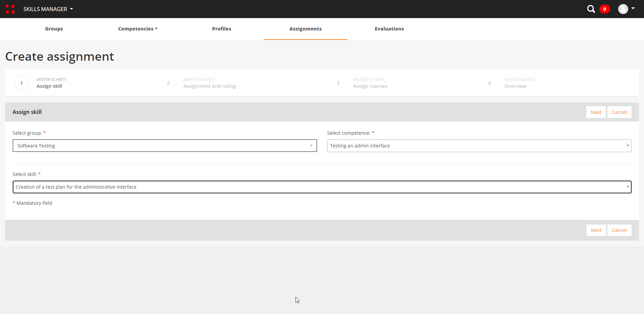Expand the Skills Manager app dropdown
The height and width of the screenshot is (314, 644).
(48, 9)
